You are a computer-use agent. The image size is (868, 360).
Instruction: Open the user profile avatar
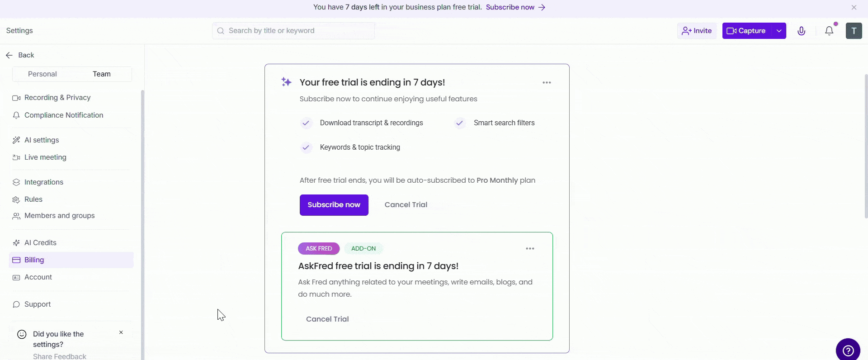point(854,31)
